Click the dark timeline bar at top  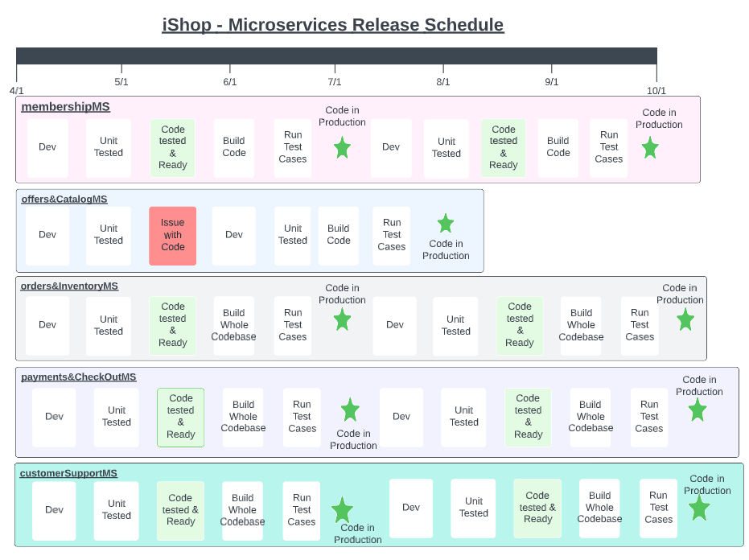pos(336,56)
